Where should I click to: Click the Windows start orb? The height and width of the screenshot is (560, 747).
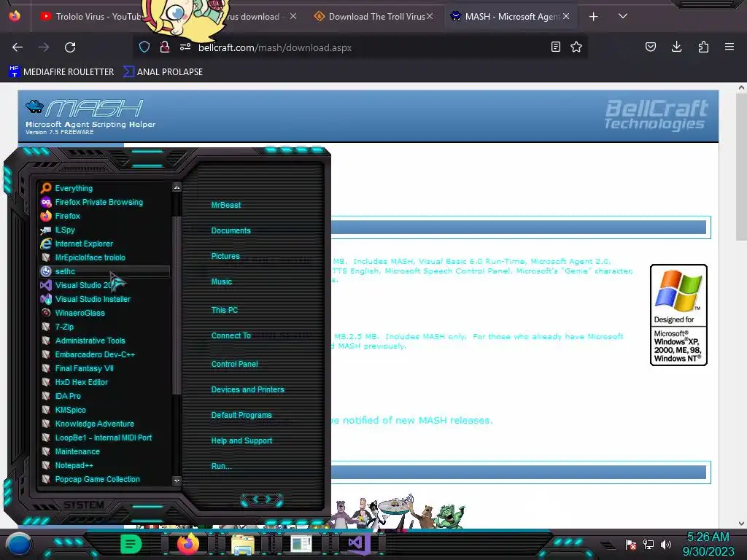click(x=19, y=544)
